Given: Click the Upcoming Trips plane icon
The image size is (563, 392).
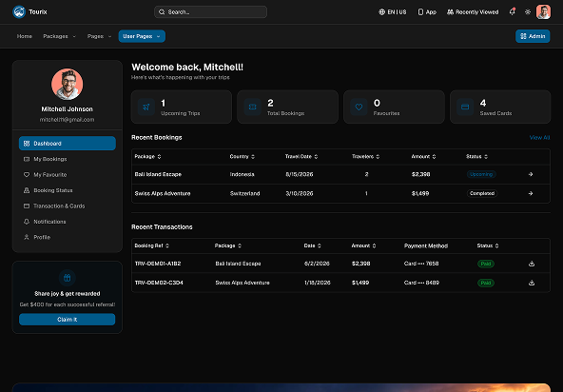Looking at the screenshot, I should 146,108.
